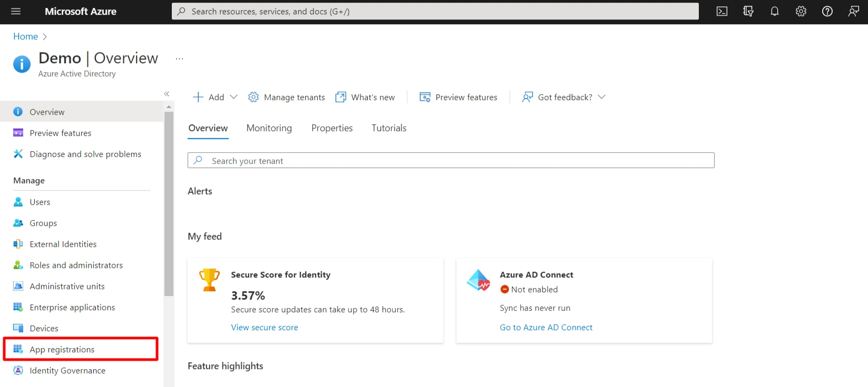Click the Identity Governance icon

[18, 370]
